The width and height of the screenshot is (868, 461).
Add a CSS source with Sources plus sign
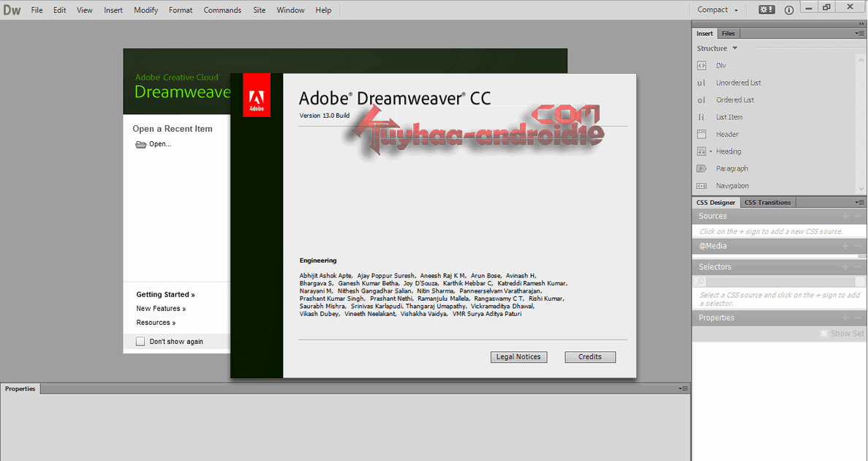pyautogui.click(x=845, y=216)
